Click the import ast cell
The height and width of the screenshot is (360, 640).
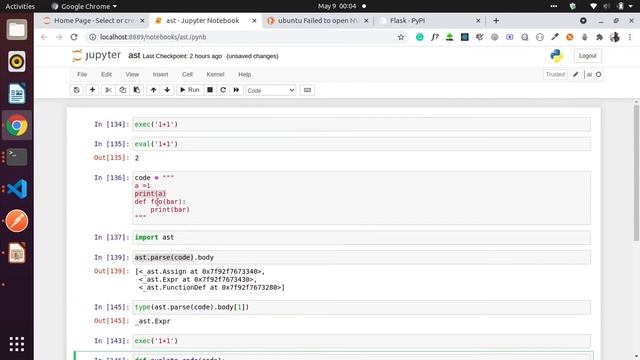click(361, 237)
